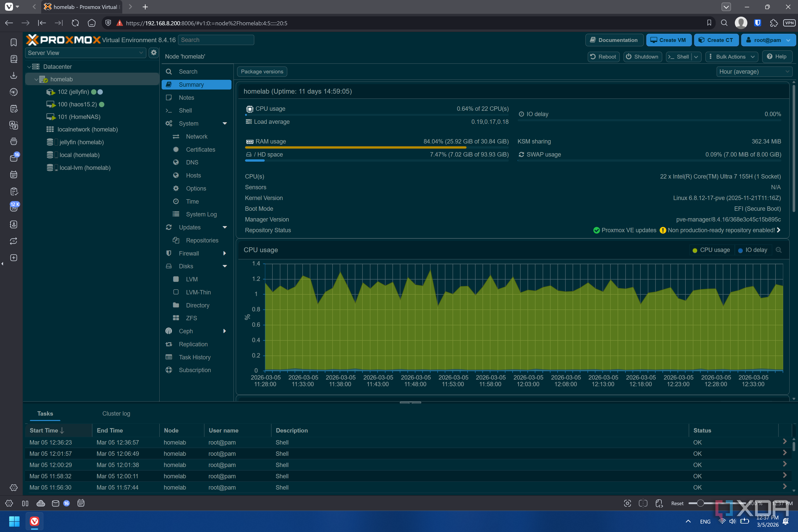The image size is (798, 532).
Task: Toggle the browser VPN button
Action: click(x=789, y=23)
